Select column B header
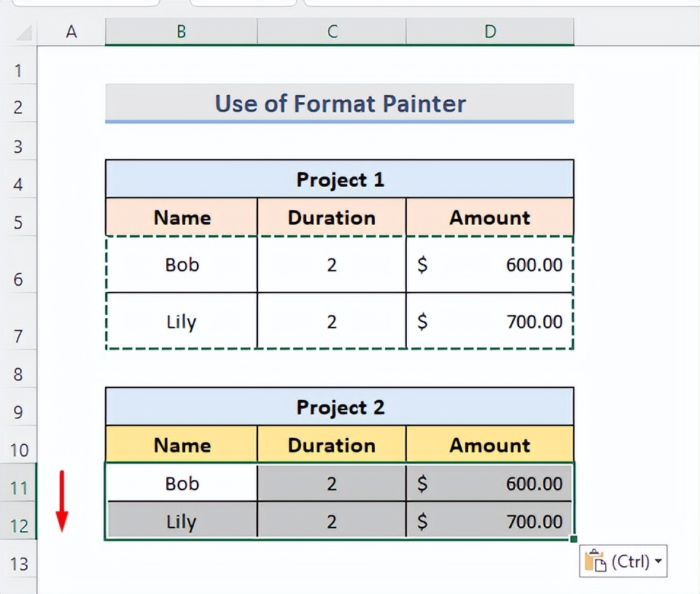Viewport: 700px width, 594px height. (x=182, y=31)
